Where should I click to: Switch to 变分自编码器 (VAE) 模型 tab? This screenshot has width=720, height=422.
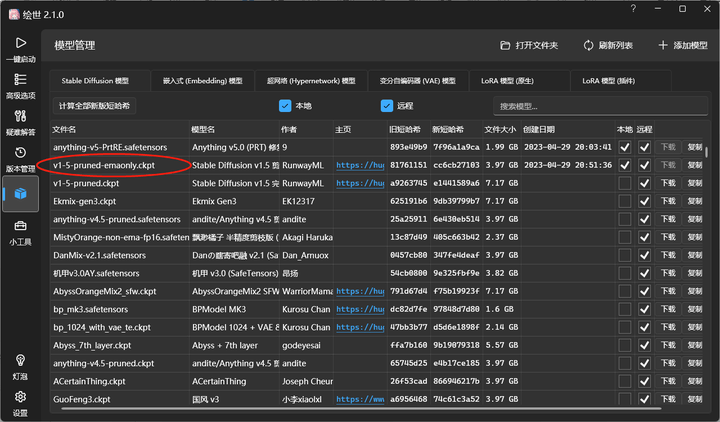(x=417, y=81)
